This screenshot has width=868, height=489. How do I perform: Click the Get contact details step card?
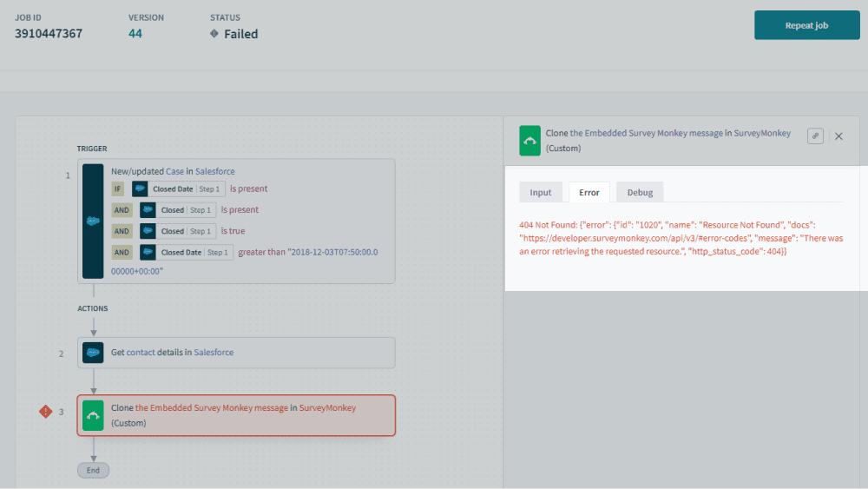pyautogui.click(x=236, y=353)
